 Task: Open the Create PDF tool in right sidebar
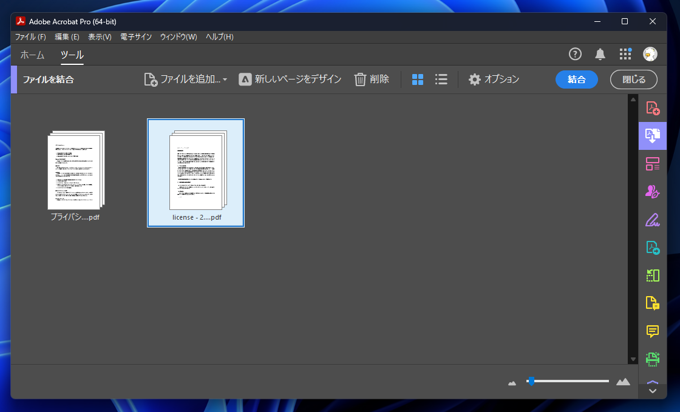pyautogui.click(x=653, y=108)
